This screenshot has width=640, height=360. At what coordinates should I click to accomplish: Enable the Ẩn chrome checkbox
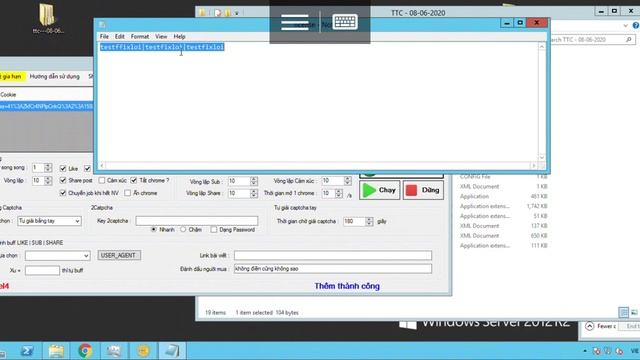[x=127, y=193]
